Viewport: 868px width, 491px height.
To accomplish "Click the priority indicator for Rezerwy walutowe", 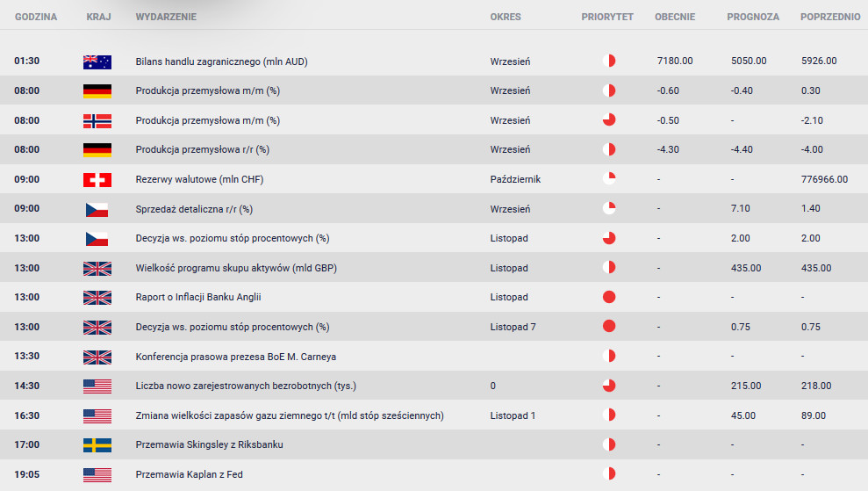I will click(609, 178).
